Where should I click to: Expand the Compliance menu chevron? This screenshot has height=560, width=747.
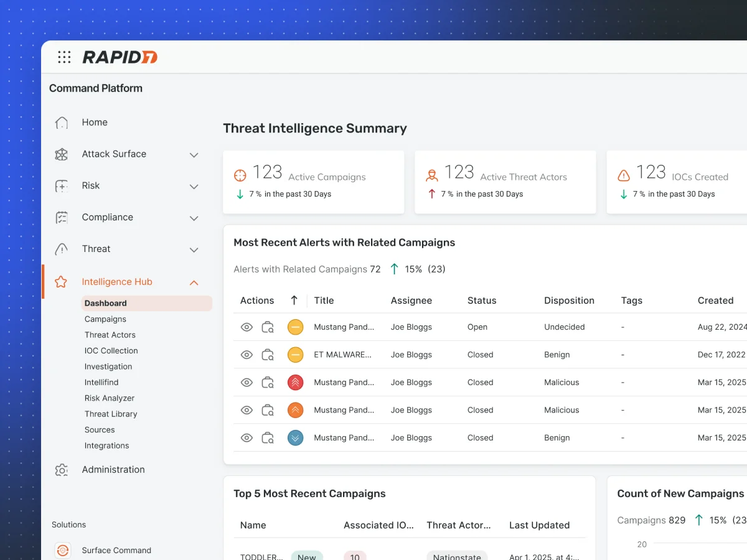[x=194, y=218]
